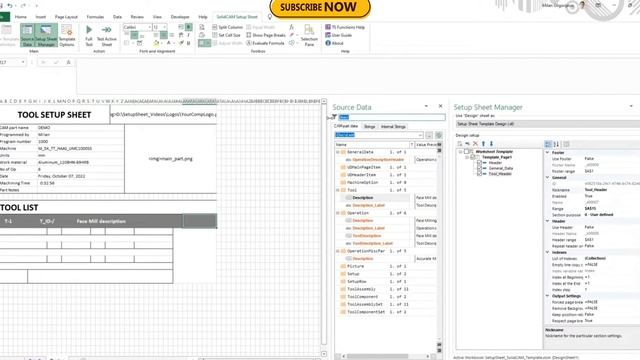
Task: Toggle the Template_Page1 checkbox
Action: 473,157
